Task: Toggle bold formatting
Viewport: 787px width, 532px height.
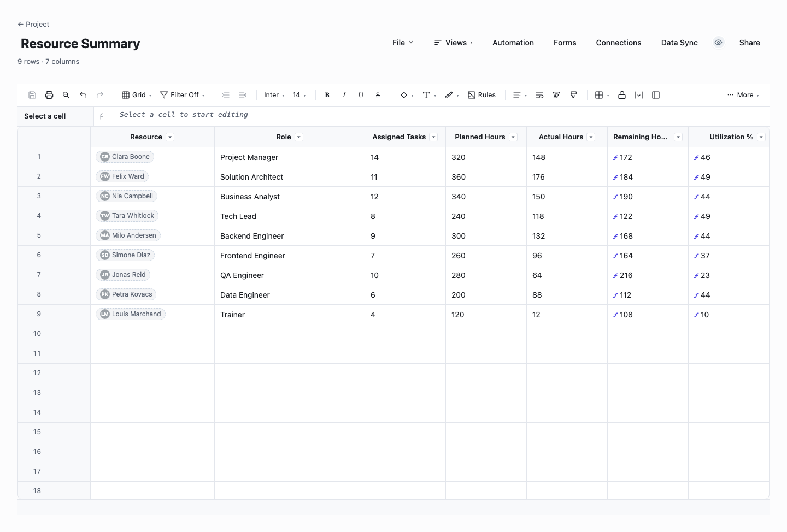Action: tap(327, 95)
